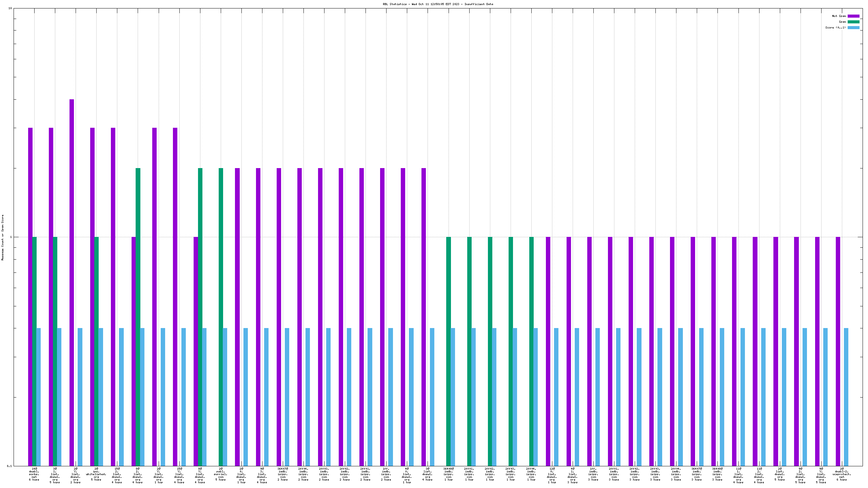Click the blue Score legend swatch
This screenshot has width=868, height=488.
(853, 27)
